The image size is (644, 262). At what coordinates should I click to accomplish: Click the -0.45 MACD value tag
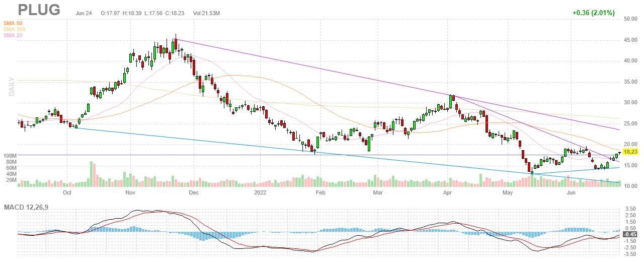point(630,234)
